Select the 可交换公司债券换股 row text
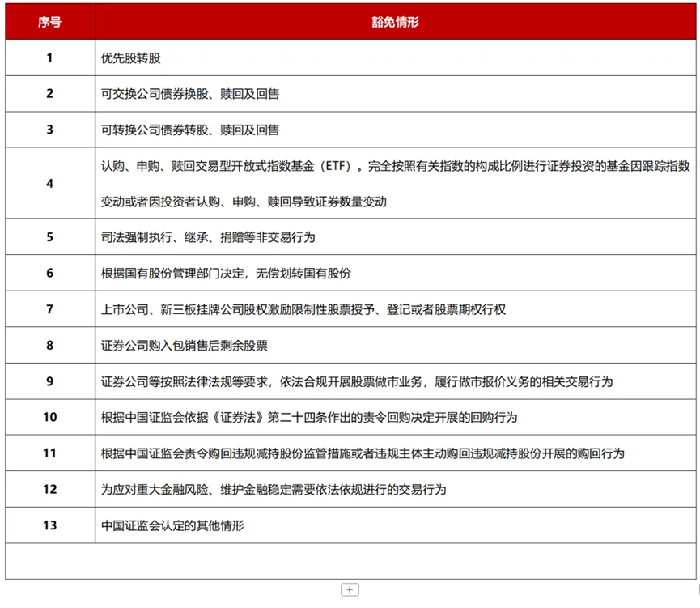Viewport: 700px width, 608px height. (190, 94)
